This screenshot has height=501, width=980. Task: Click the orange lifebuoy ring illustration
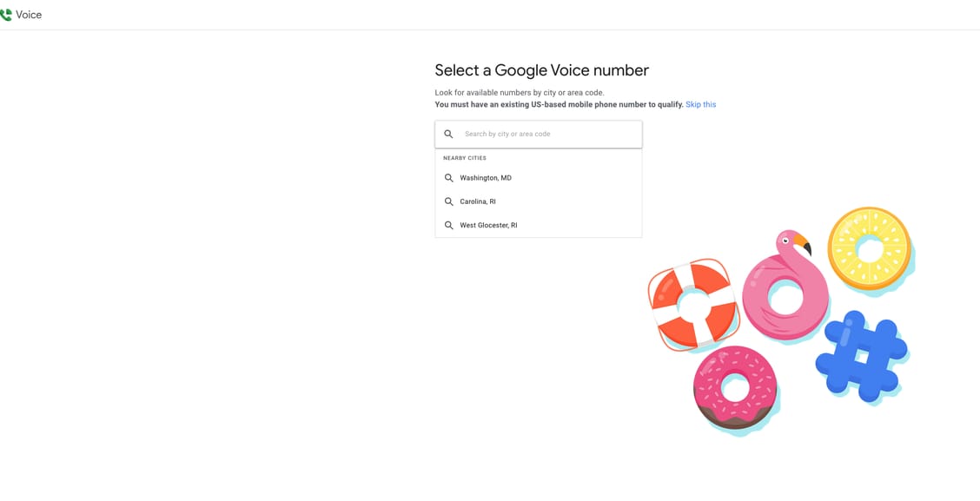click(692, 304)
